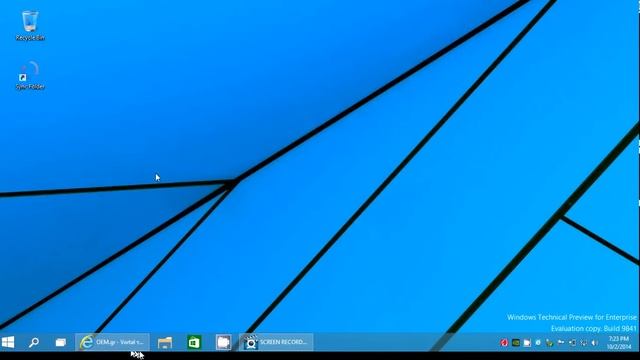Open the Start menu Windows logo

(8, 342)
